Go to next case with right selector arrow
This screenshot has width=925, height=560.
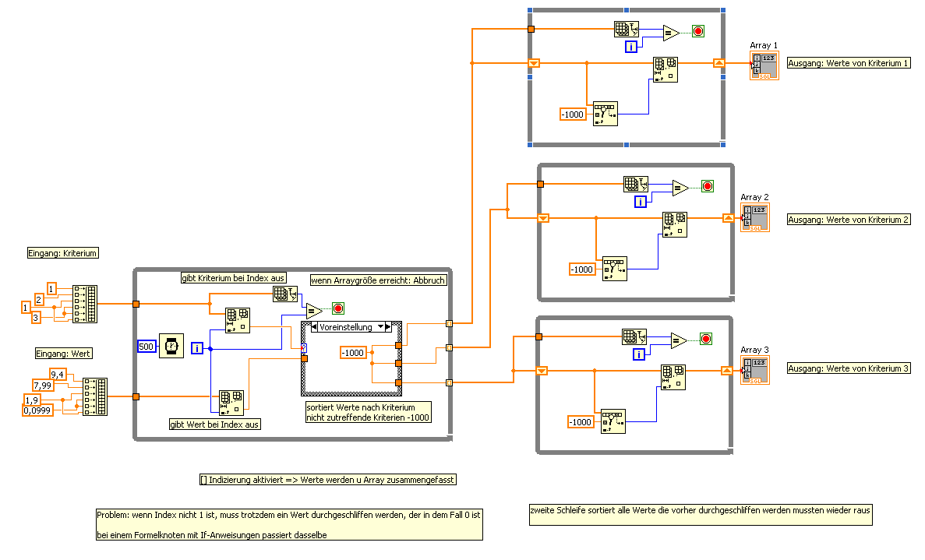387,326
